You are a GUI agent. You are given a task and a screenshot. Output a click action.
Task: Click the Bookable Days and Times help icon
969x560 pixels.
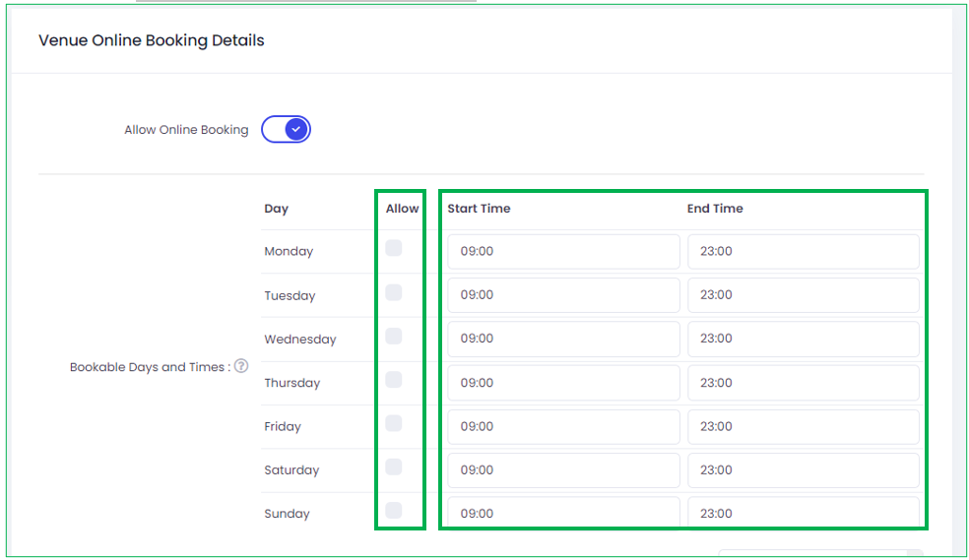[x=241, y=366]
